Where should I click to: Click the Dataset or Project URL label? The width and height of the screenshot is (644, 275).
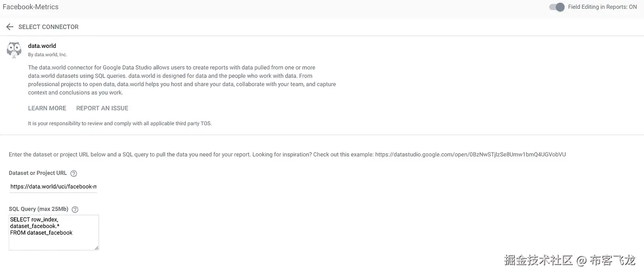[x=38, y=173]
